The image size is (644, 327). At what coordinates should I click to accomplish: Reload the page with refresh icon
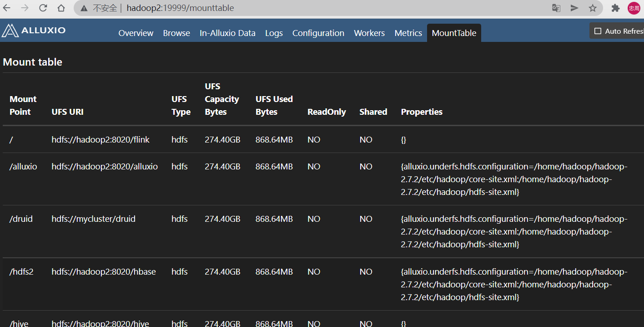(x=43, y=8)
